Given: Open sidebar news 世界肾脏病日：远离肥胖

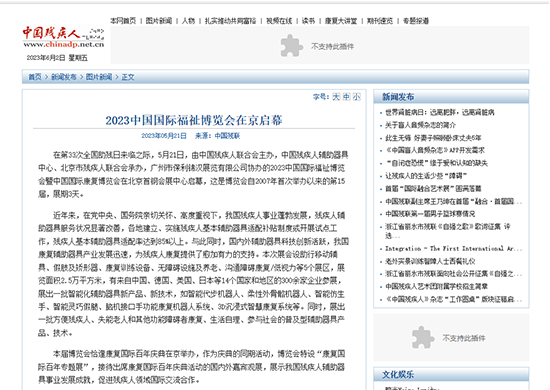Looking at the screenshot, I should (x=440, y=112).
